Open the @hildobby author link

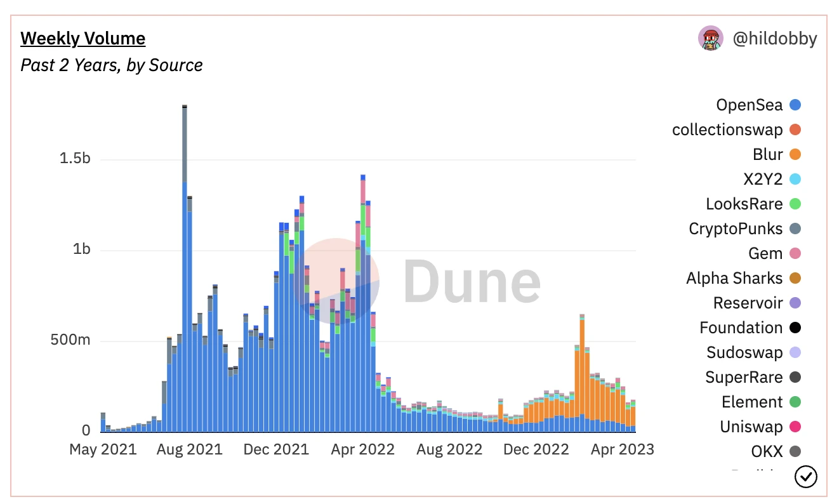point(774,39)
